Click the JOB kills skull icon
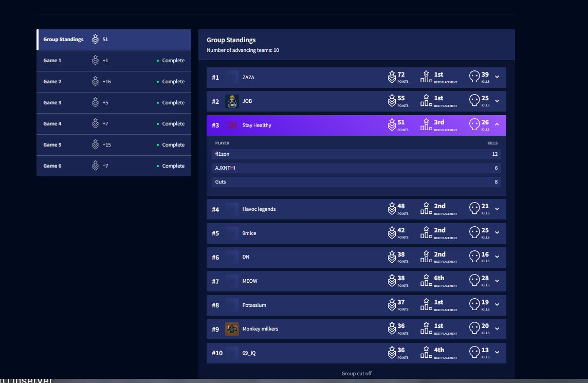 tap(474, 101)
